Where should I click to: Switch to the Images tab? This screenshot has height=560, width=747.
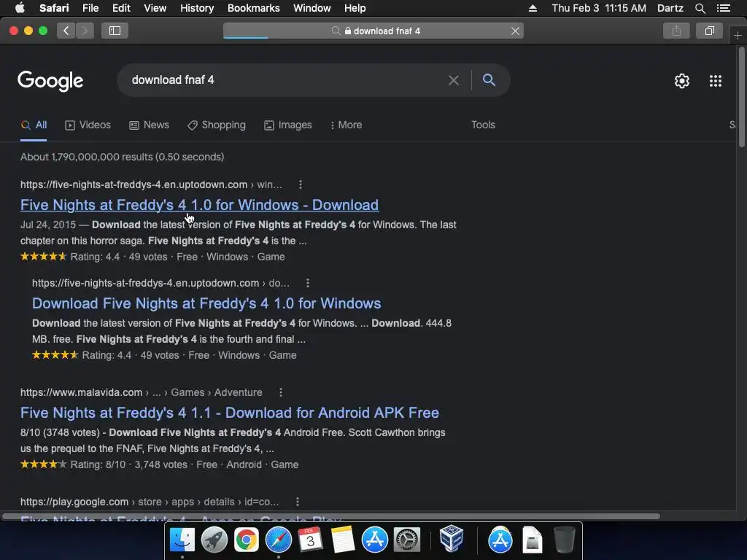pos(287,125)
